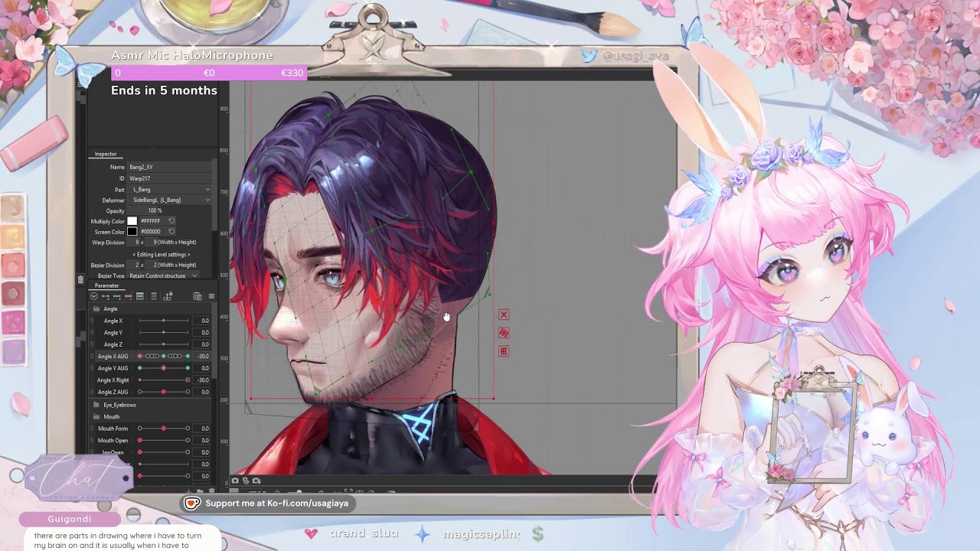Screen dimensions: 980x551
Task: Click the Ko-fi support link
Action: [x=266, y=503]
